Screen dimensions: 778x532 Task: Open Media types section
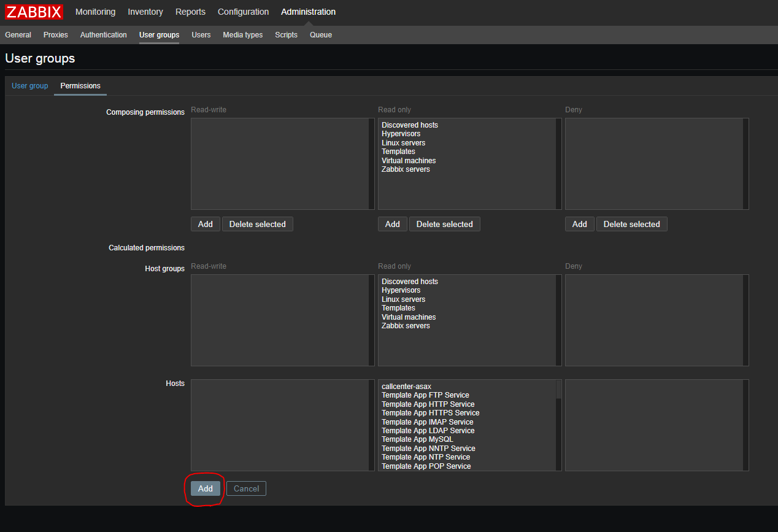242,35
